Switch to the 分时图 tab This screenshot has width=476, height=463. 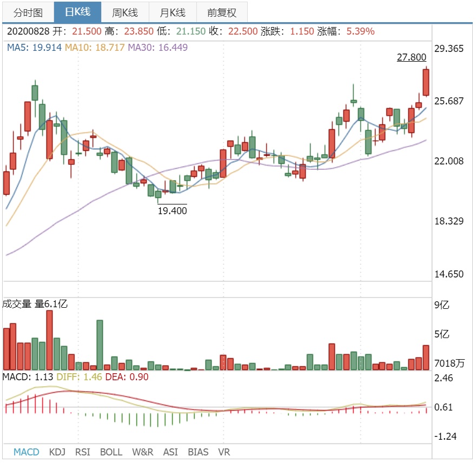28,12
